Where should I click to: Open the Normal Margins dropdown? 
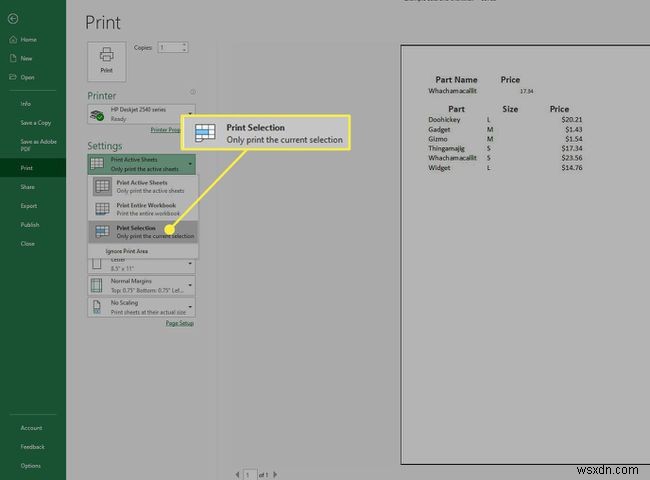point(141,286)
